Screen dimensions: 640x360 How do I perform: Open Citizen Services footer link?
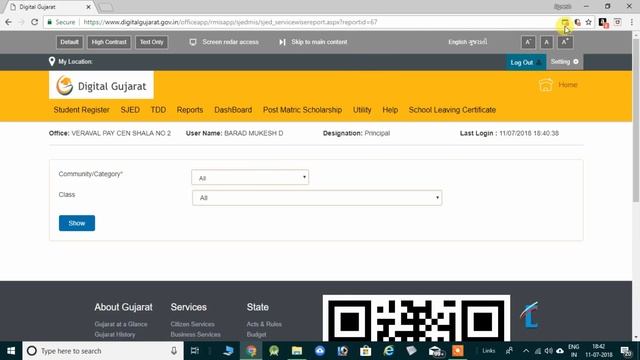[192, 324]
